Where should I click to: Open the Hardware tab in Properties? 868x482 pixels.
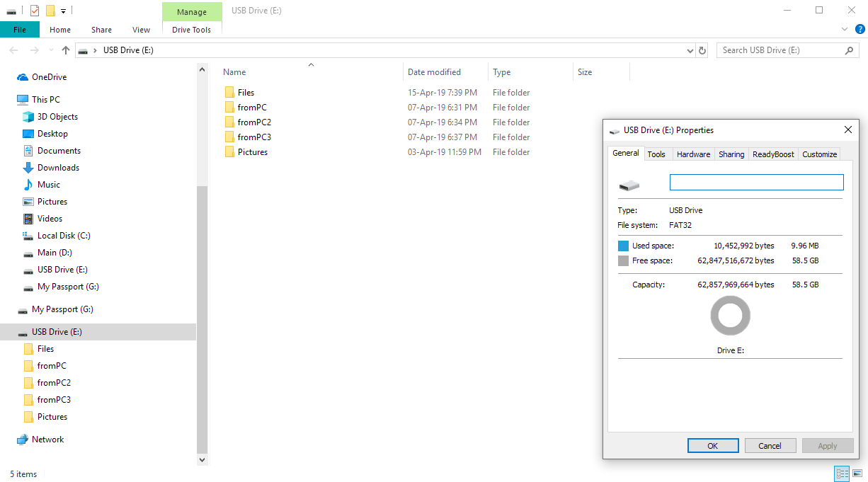(693, 154)
